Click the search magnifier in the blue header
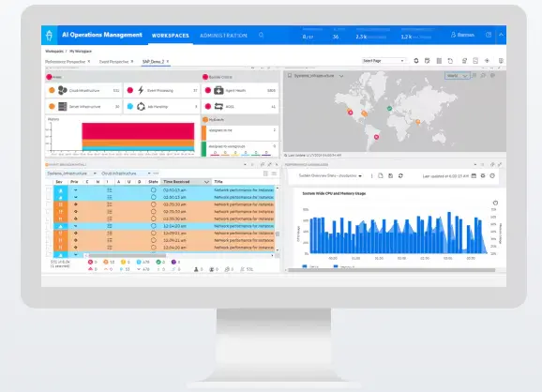Screen dimensions: 542x392 pos(262,36)
